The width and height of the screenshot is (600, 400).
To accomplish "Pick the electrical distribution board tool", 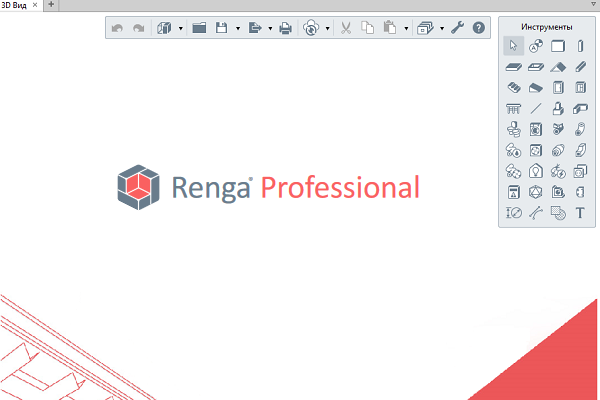I will [x=514, y=192].
